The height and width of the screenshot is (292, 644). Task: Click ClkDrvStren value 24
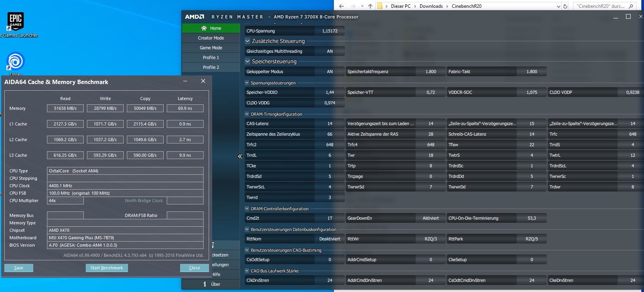point(330,280)
